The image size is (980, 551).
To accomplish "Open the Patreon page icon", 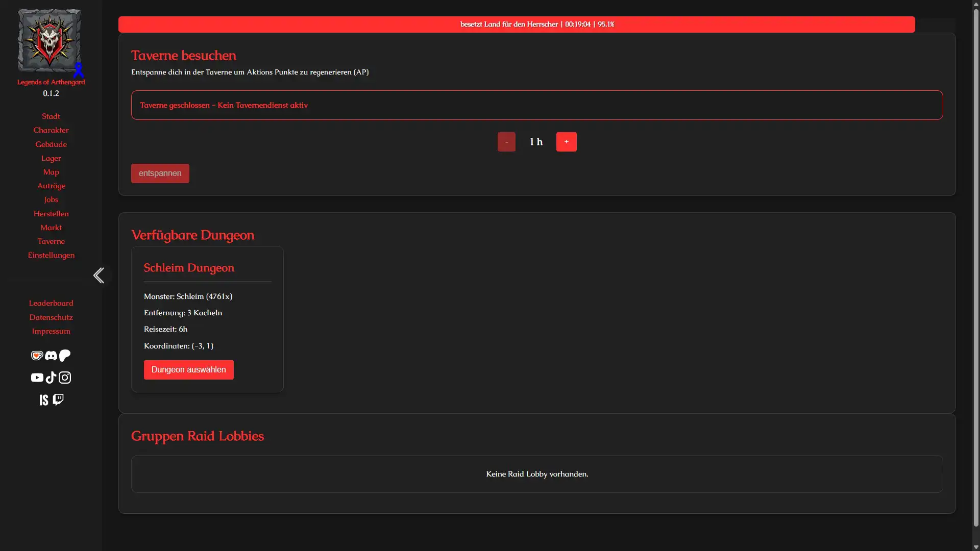I will coord(64,356).
